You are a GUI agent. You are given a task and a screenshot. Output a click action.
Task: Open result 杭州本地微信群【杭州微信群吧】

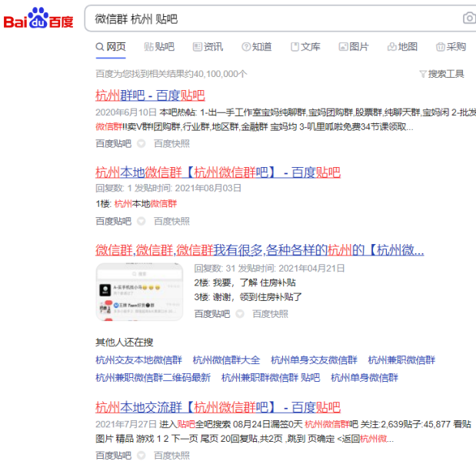(218, 172)
